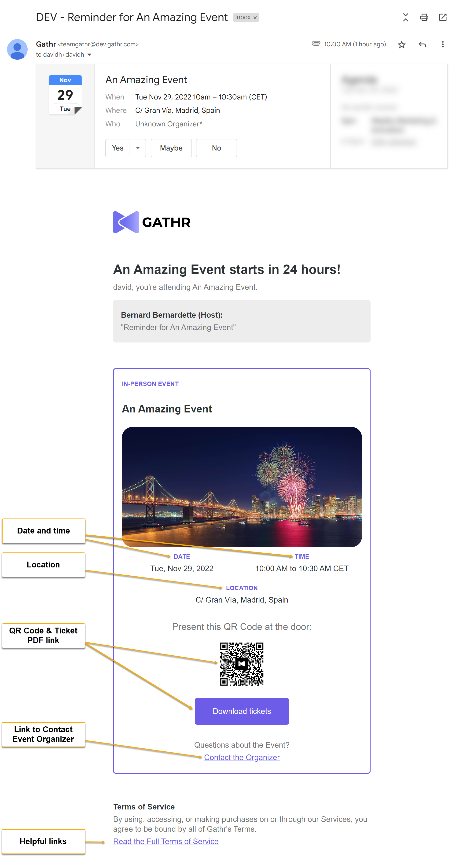
Task: Click the QR code image
Action: tap(242, 663)
